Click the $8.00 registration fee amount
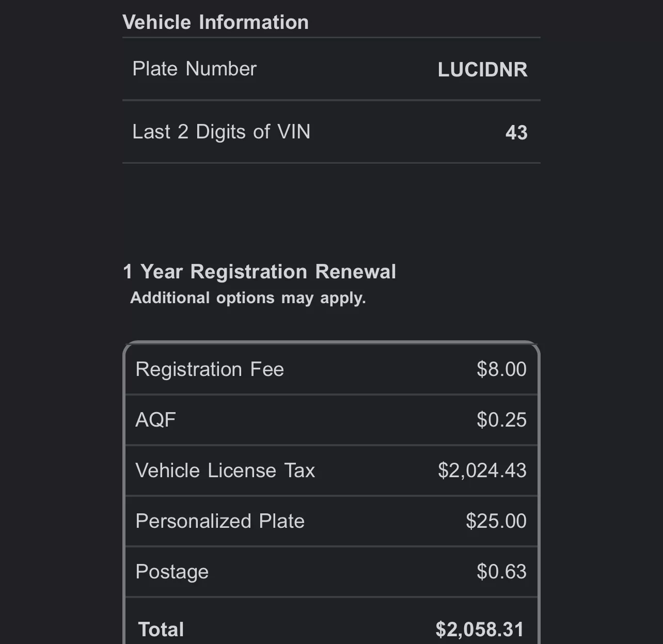Viewport: 663px width, 644px height. [x=501, y=369]
